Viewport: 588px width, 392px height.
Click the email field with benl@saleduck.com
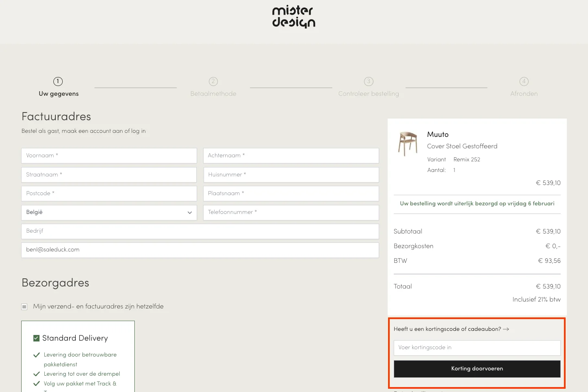point(200,250)
